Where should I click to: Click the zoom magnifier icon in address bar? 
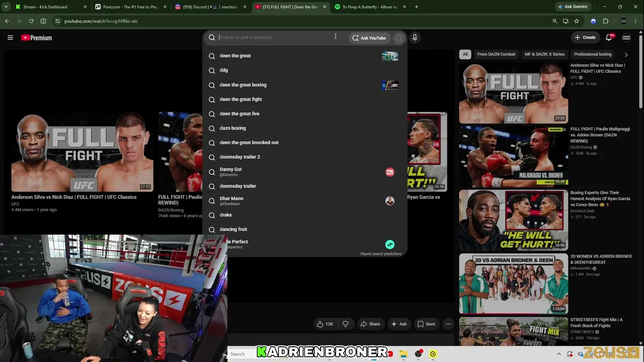[x=555, y=21]
